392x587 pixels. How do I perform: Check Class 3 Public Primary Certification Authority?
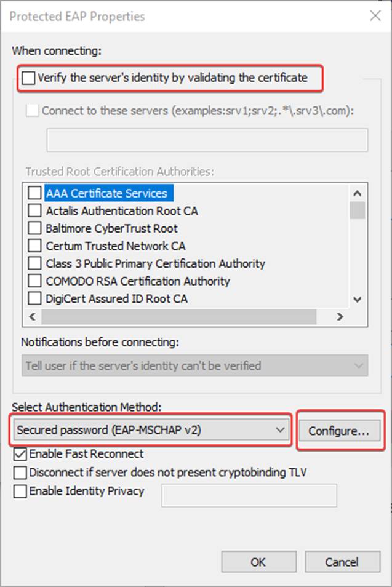coord(35,263)
